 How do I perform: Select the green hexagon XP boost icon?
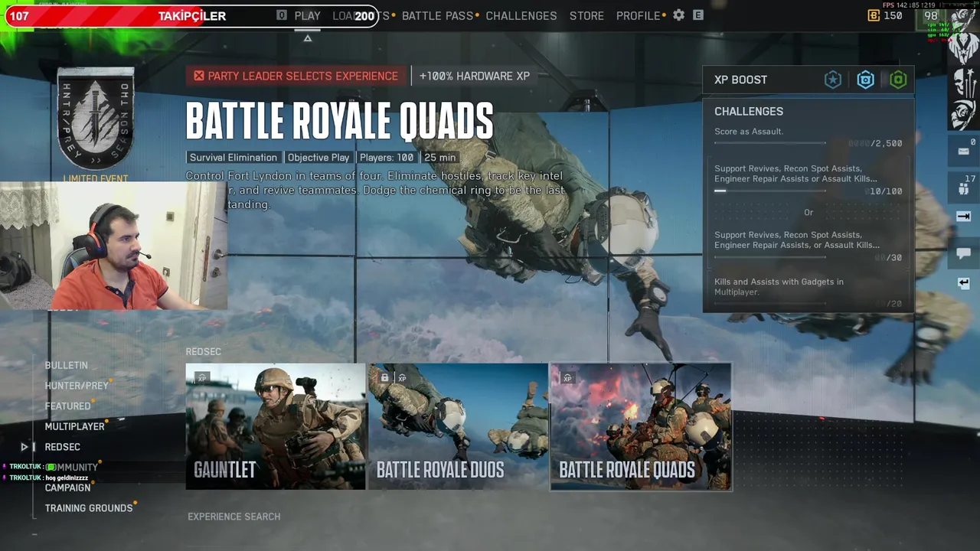coord(898,80)
